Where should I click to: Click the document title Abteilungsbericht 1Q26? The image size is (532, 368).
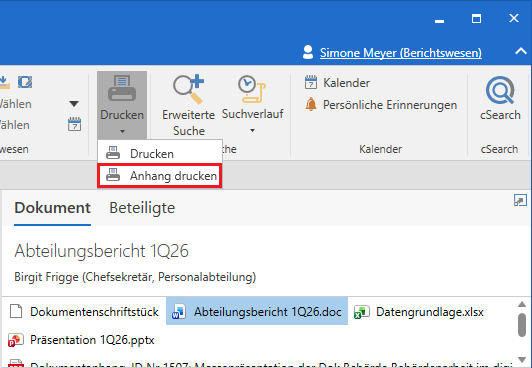[x=101, y=251]
